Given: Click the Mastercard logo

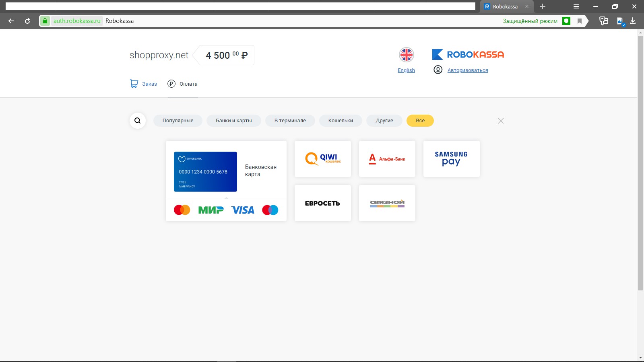Looking at the screenshot, I should coord(182,210).
